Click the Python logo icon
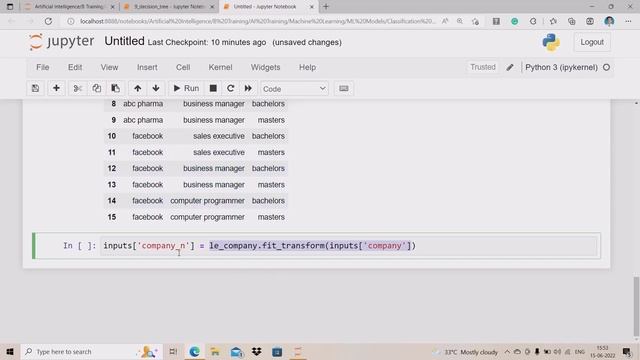This screenshot has width=640, height=360. pos(551,42)
